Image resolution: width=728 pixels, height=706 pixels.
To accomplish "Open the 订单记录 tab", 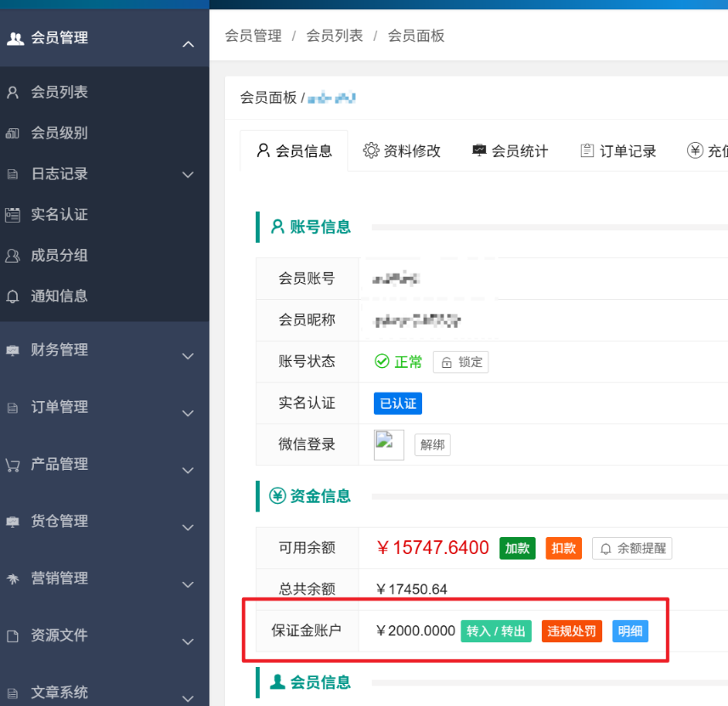I will pyautogui.click(x=618, y=151).
